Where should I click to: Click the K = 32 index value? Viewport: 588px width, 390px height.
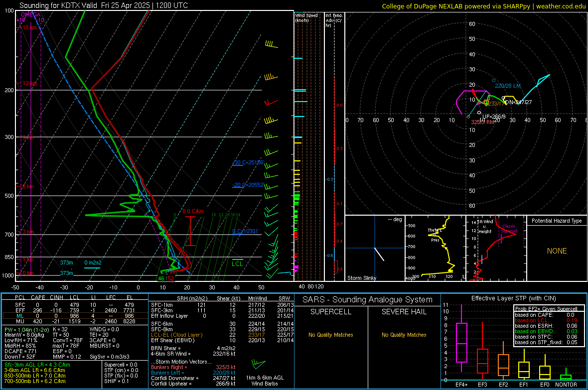(60, 329)
